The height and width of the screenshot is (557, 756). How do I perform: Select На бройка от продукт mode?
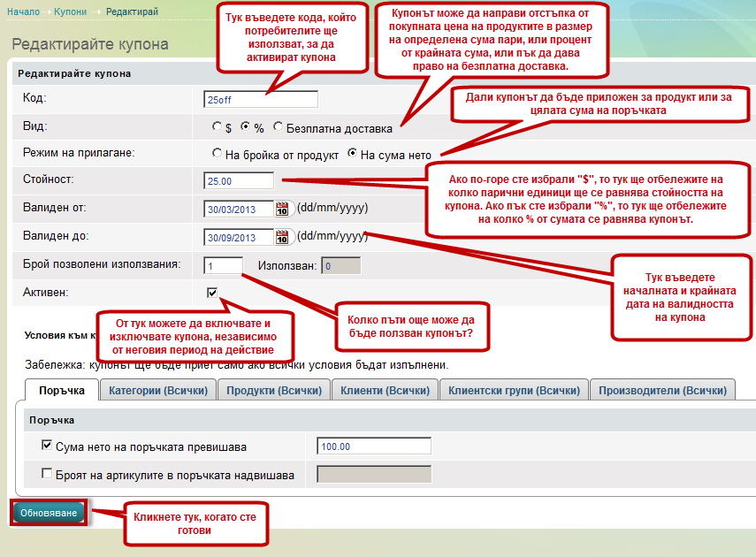(218, 154)
